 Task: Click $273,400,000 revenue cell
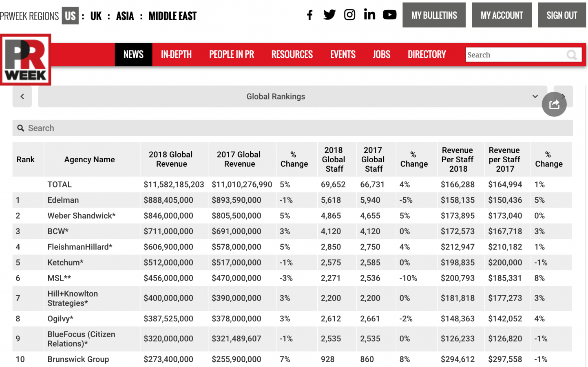click(168, 359)
